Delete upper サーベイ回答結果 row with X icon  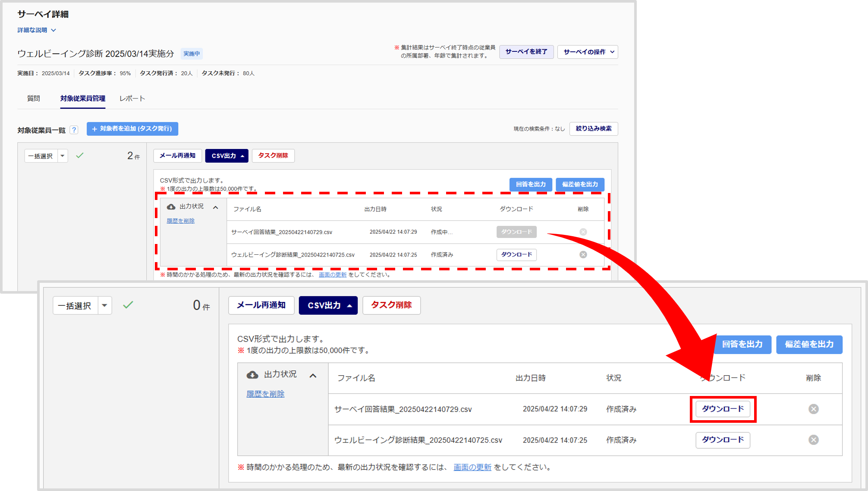(x=583, y=232)
